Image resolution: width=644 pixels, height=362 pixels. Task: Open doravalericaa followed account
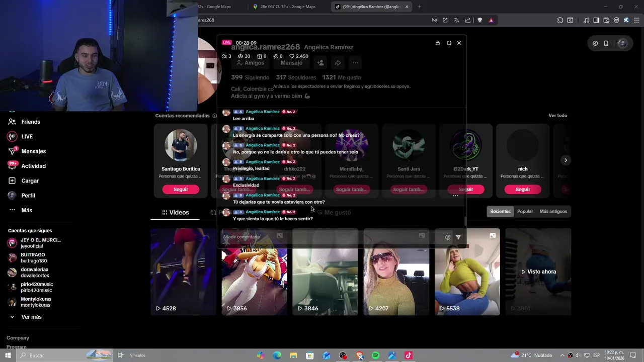point(28,273)
